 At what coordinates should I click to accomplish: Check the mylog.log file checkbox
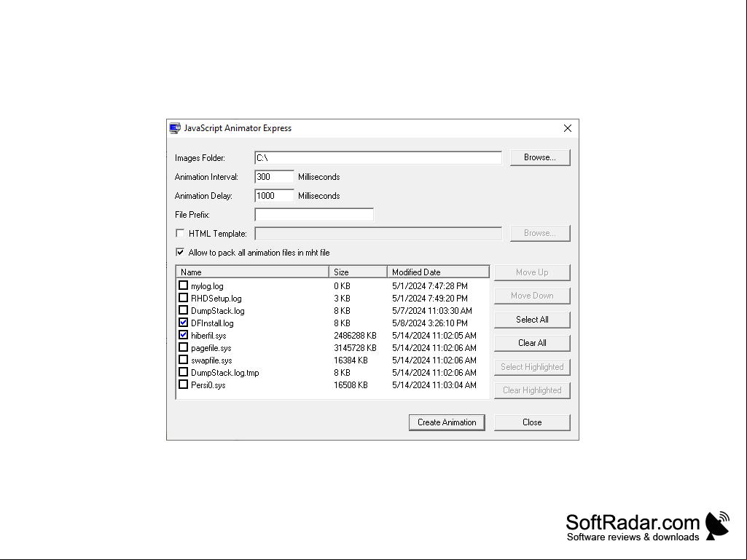pos(184,285)
